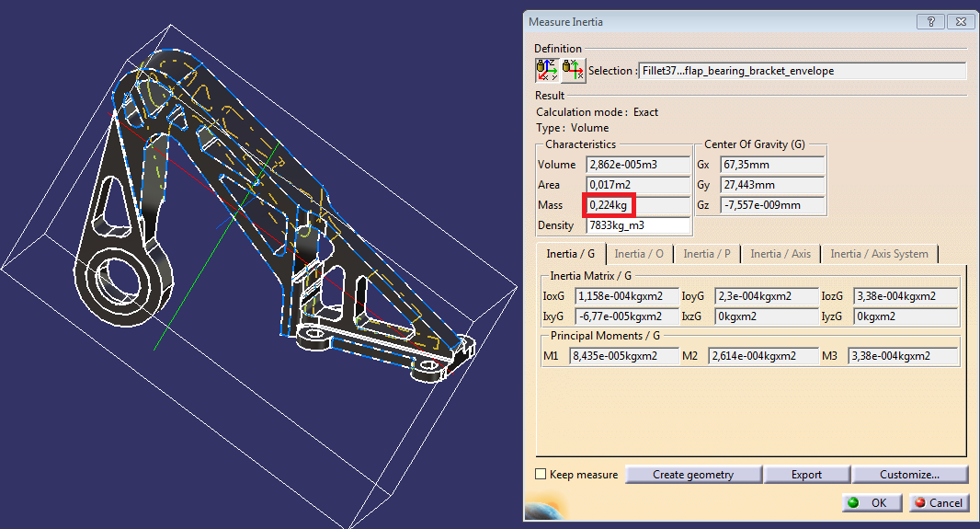This screenshot has width=980, height=529.
Task: Open the Inertia / P tab
Action: 707,254
